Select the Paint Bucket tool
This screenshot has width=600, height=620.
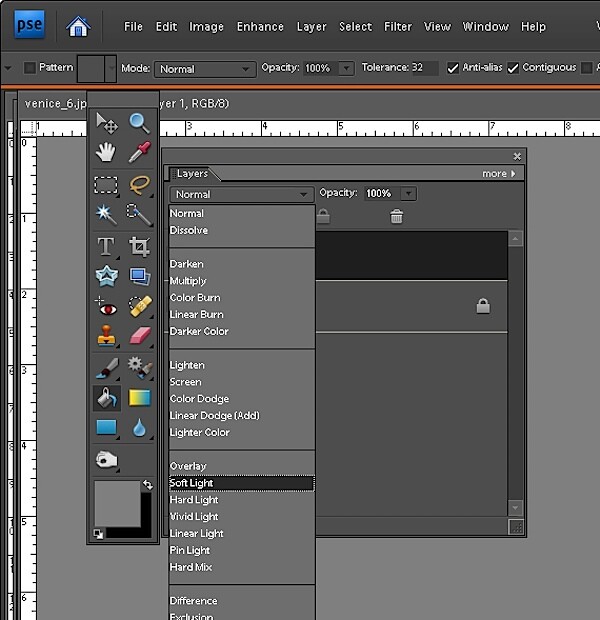coord(107,398)
